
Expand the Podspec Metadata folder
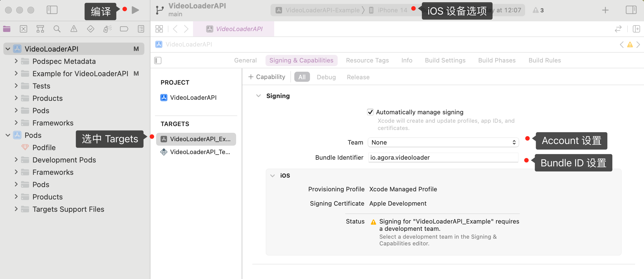point(16,61)
